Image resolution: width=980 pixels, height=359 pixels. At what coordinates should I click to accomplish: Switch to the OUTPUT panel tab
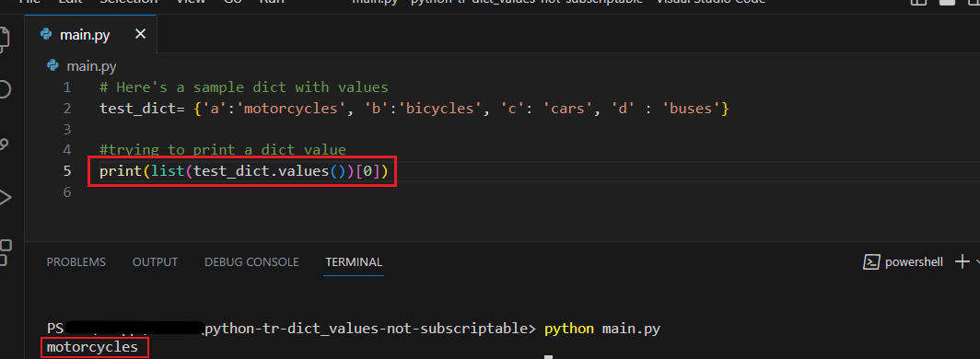coord(155,262)
